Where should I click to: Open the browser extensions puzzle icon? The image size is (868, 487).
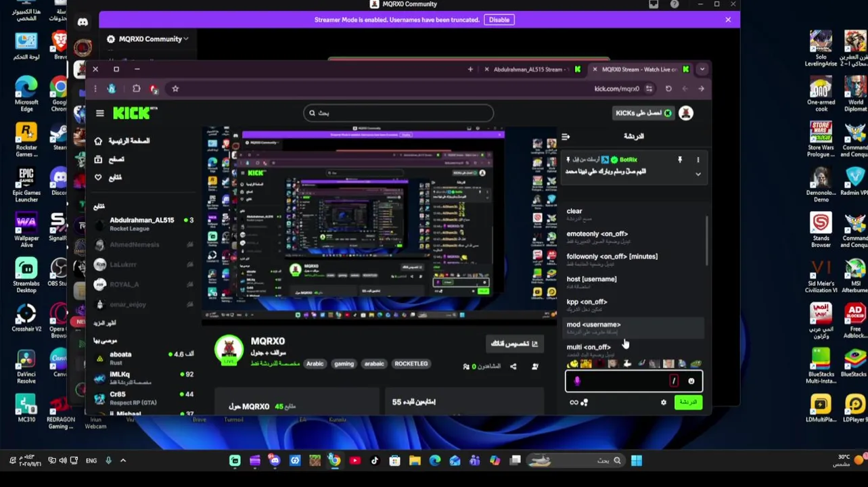pyautogui.click(x=137, y=89)
